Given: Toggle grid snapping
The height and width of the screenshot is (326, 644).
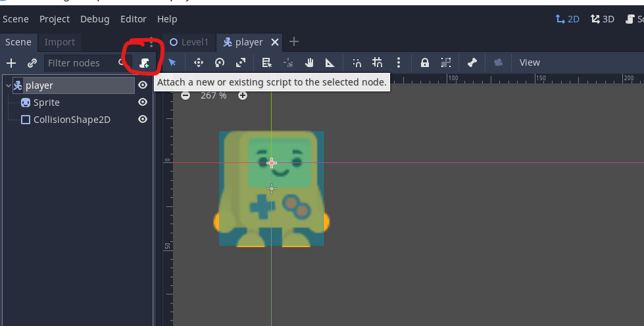Looking at the screenshot, I should (x=377, y=62).
